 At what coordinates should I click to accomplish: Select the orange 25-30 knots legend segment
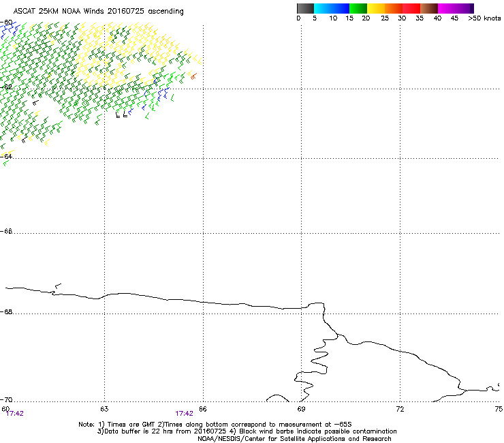pos(394,8)
